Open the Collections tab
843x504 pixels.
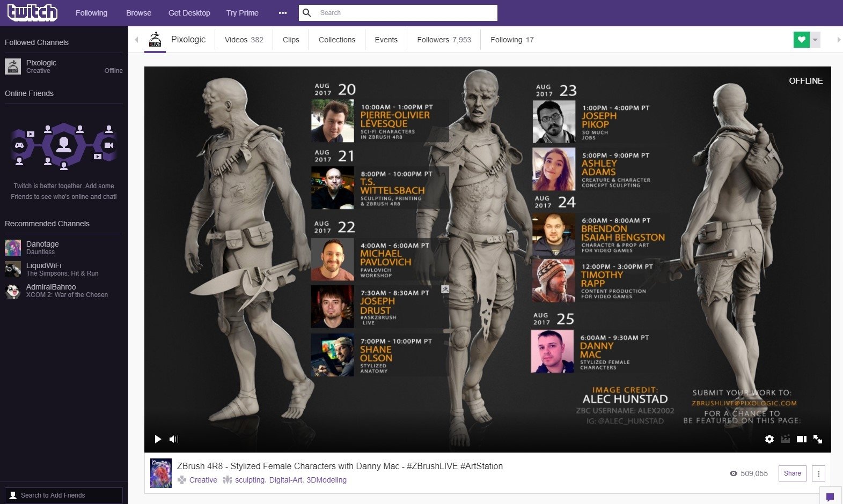tap(337, 40)
